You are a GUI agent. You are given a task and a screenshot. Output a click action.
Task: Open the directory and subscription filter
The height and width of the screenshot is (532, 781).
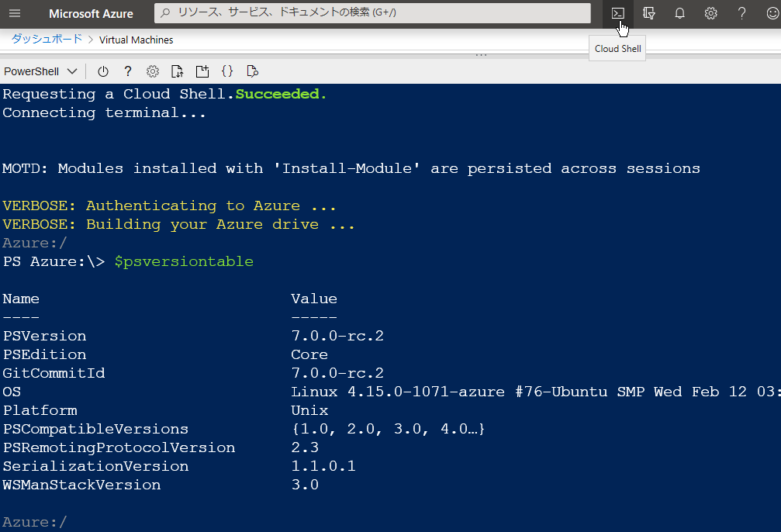coord(648,13)
